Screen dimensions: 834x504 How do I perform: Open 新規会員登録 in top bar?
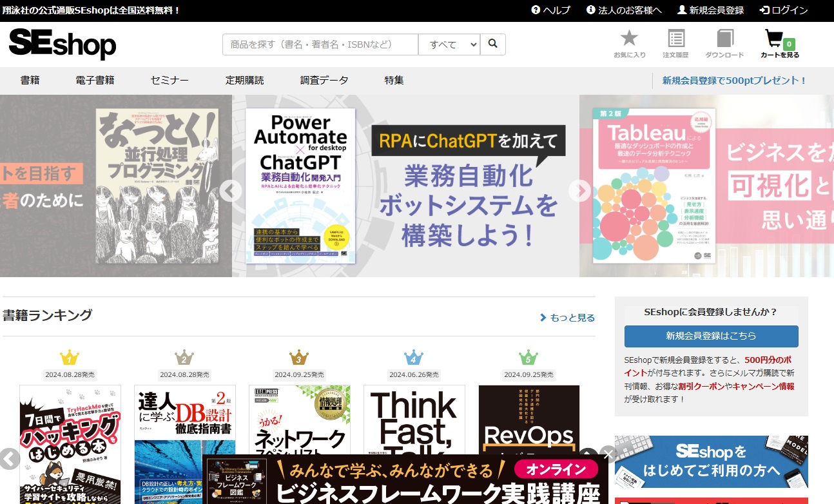[710, 10]
